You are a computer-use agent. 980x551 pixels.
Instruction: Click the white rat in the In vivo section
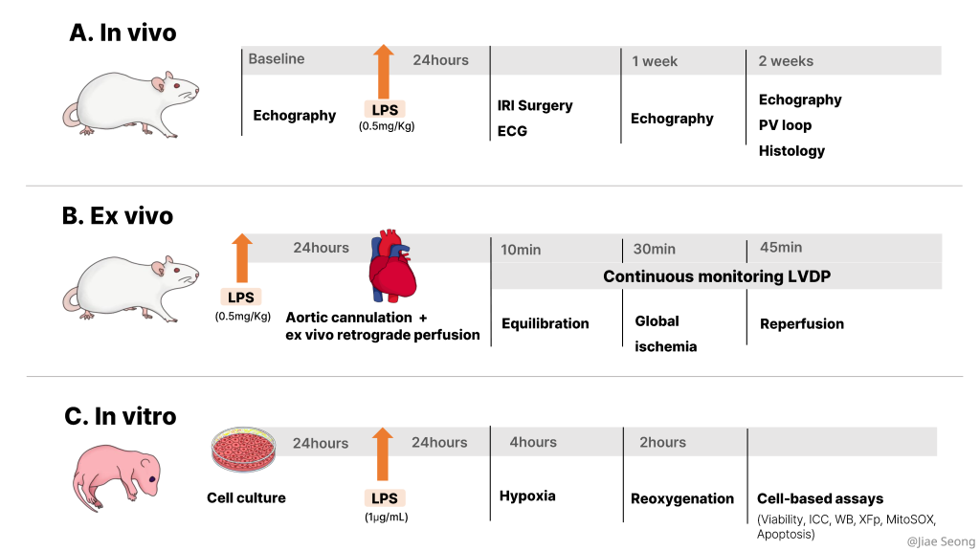(129, 102)
